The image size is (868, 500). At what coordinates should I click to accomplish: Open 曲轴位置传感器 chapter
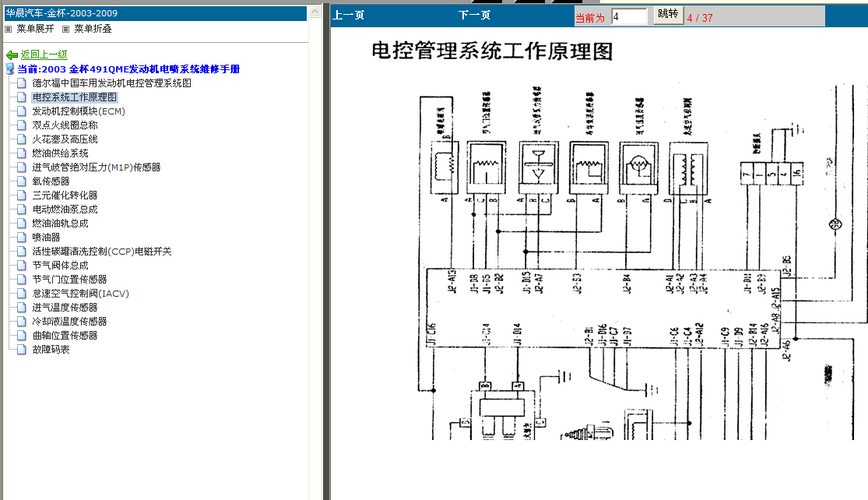(x=65, y=336)
